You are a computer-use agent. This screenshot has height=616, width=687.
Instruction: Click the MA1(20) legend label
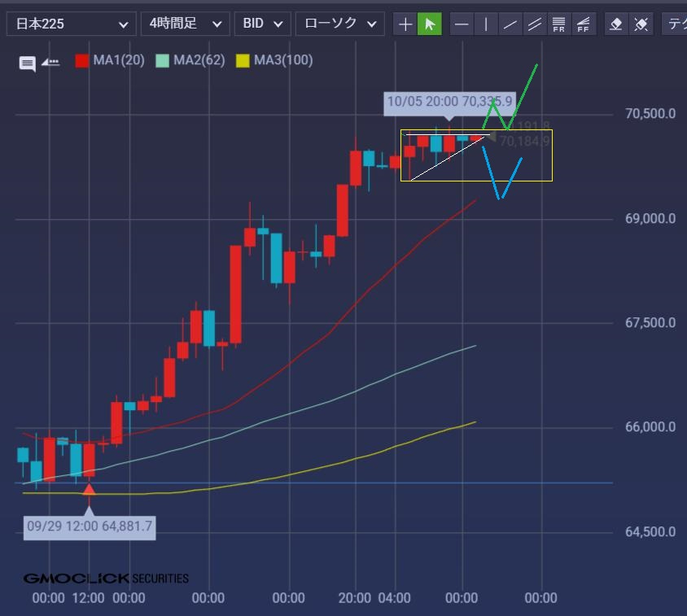[119, 60]
